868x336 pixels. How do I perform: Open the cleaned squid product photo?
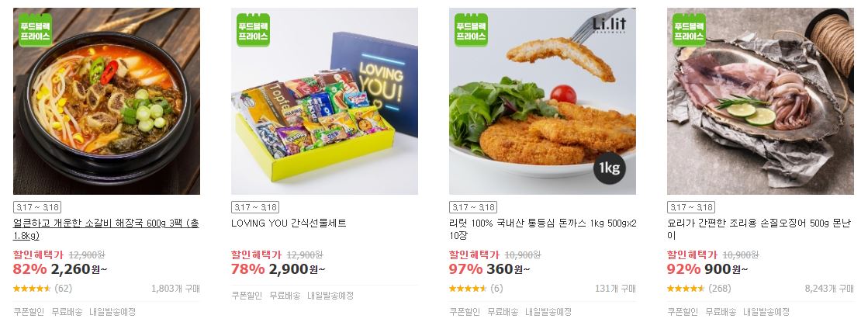point(761,102)
